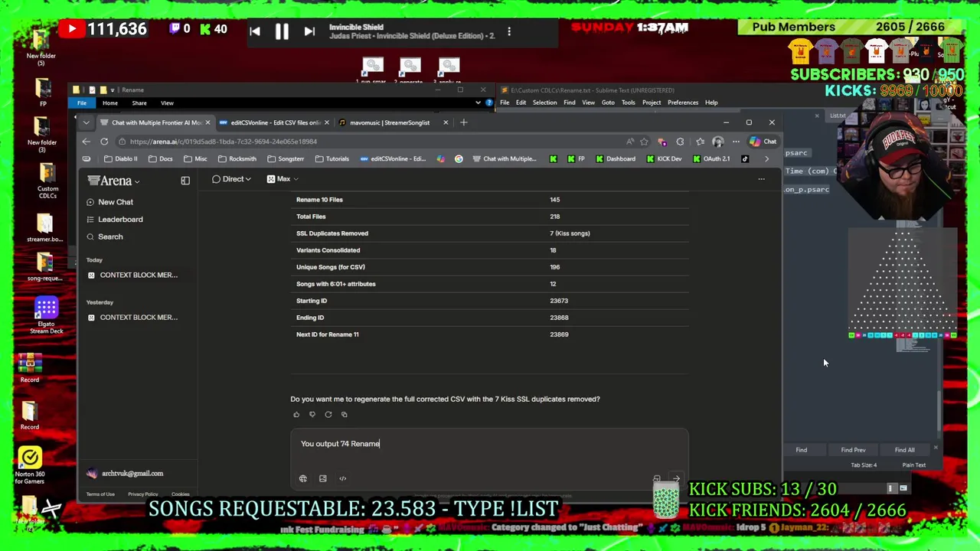Open the browser Chat copilot button
The height and width of the screenshot is (551, 980).
763,142
